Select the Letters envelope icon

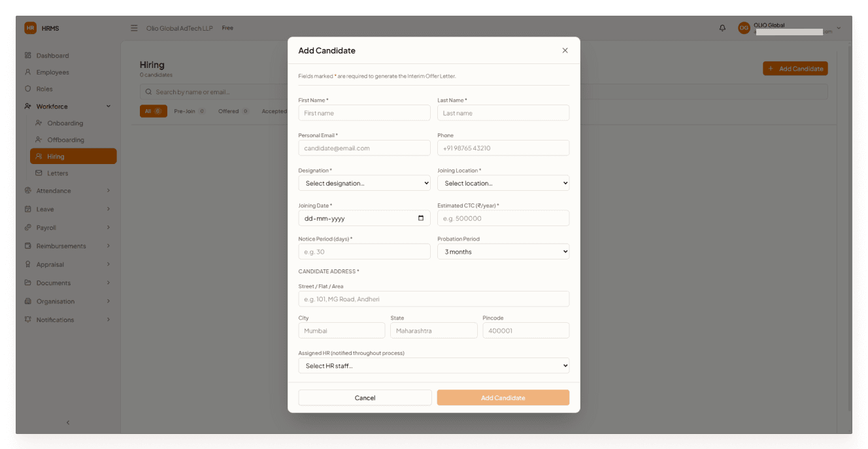coord(39,173)
